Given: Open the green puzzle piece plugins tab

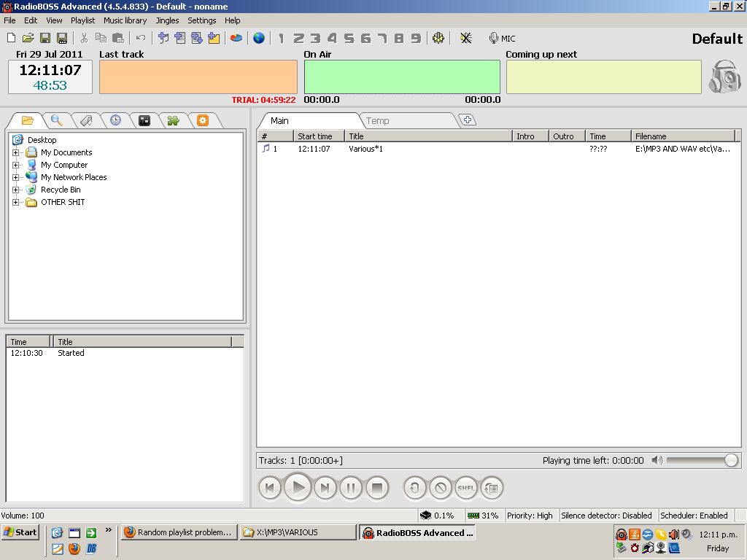Looking at the screenshot, I should point(174,120).
